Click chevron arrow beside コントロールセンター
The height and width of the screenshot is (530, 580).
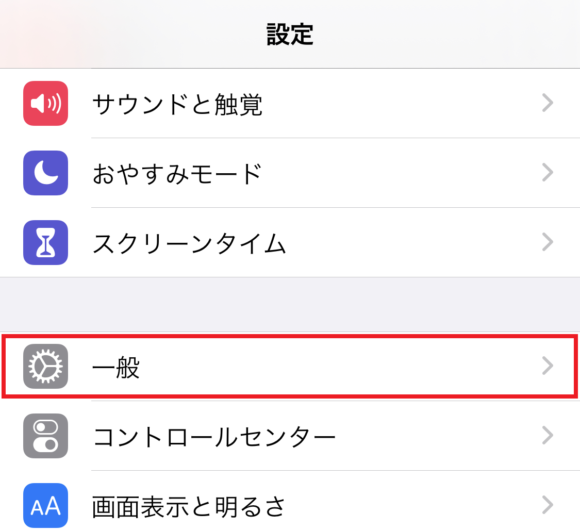547,435
